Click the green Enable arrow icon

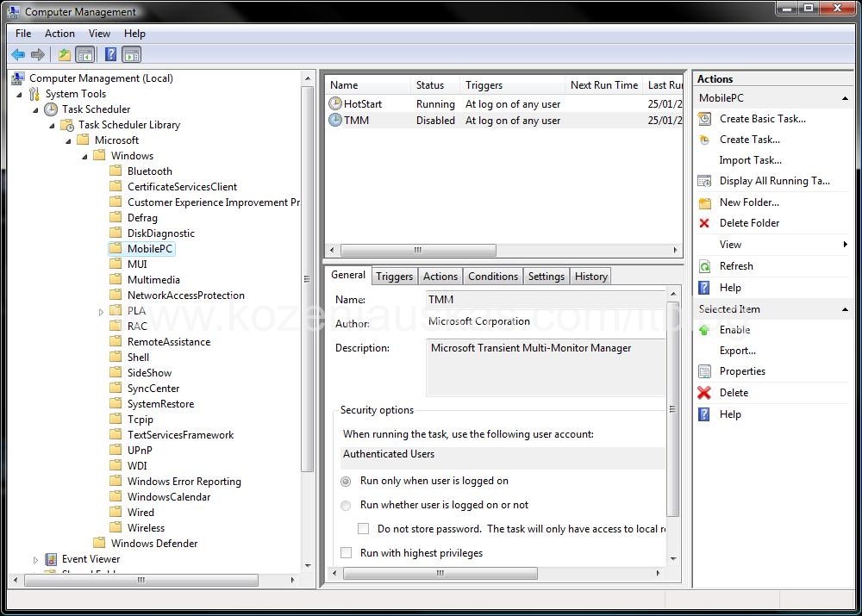point(704,330)
